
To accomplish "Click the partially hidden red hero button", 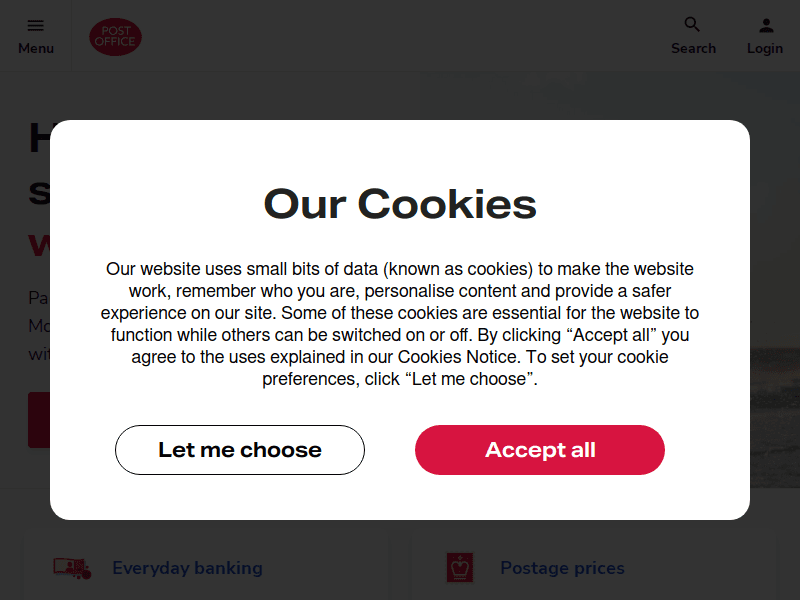I will (38, 420).
